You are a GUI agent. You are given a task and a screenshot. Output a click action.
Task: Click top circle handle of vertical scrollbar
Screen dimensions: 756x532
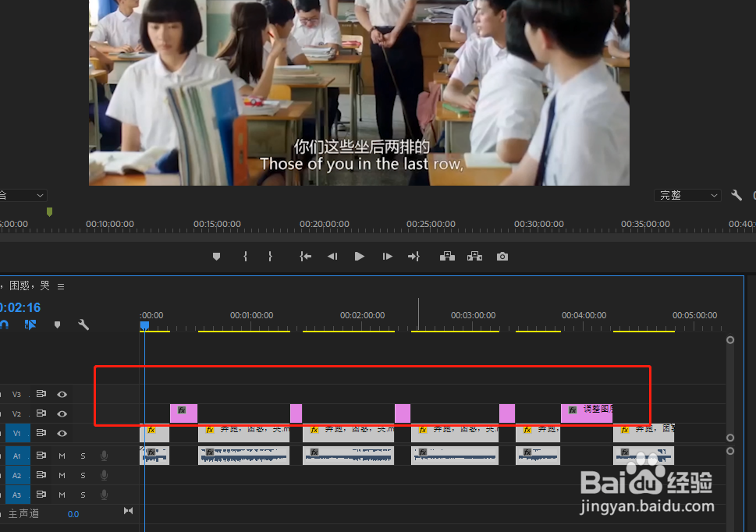[730, 340]
